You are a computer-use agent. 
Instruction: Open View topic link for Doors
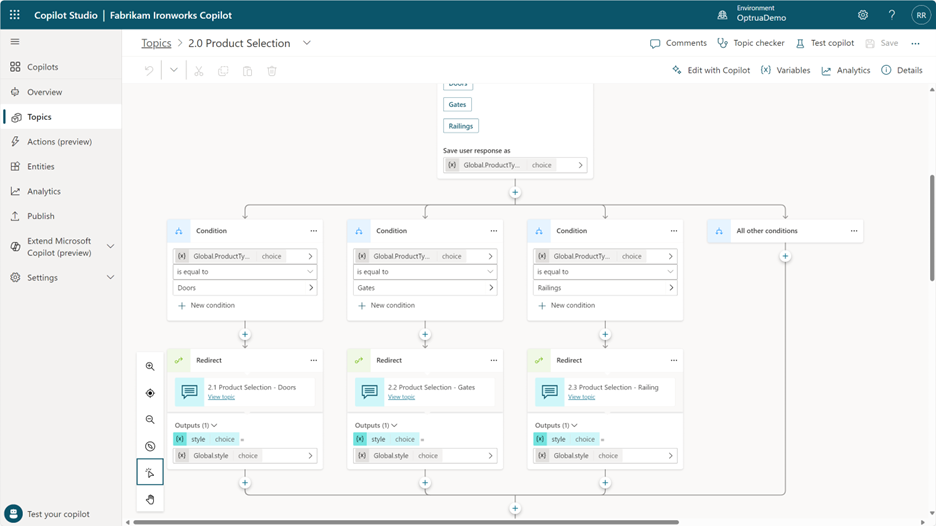click(221, 397)
